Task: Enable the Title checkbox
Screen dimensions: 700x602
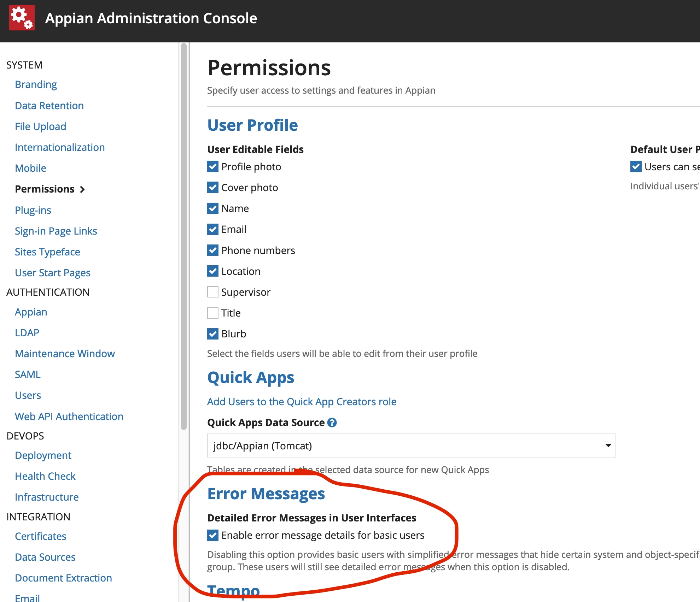Action: coord(213,313)
